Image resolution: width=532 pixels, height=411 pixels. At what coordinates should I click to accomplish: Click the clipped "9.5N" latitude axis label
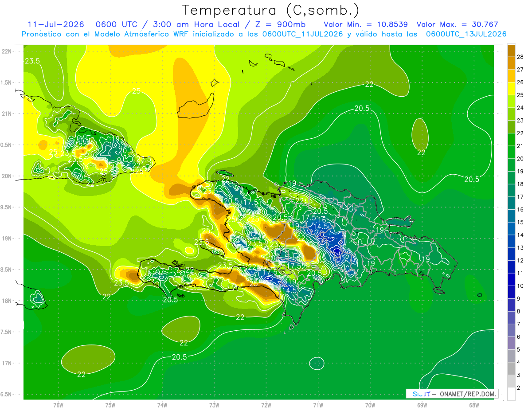[x=6, y=207]
